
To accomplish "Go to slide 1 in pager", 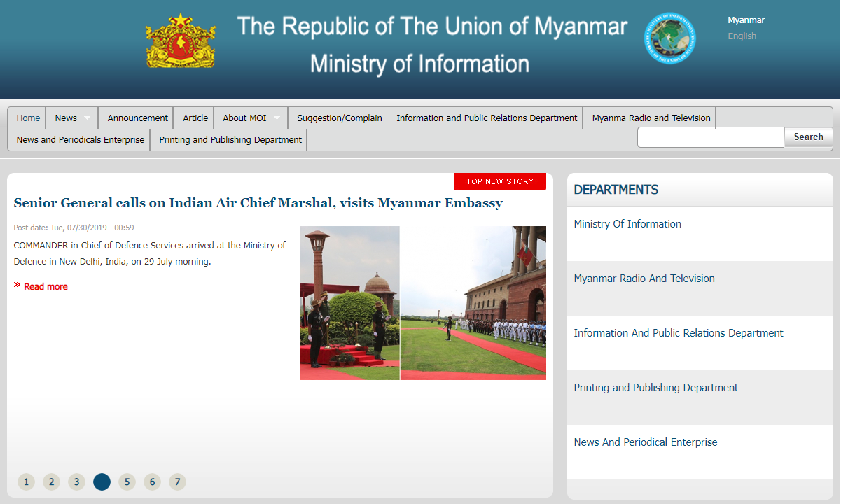I will pos(26,482).
